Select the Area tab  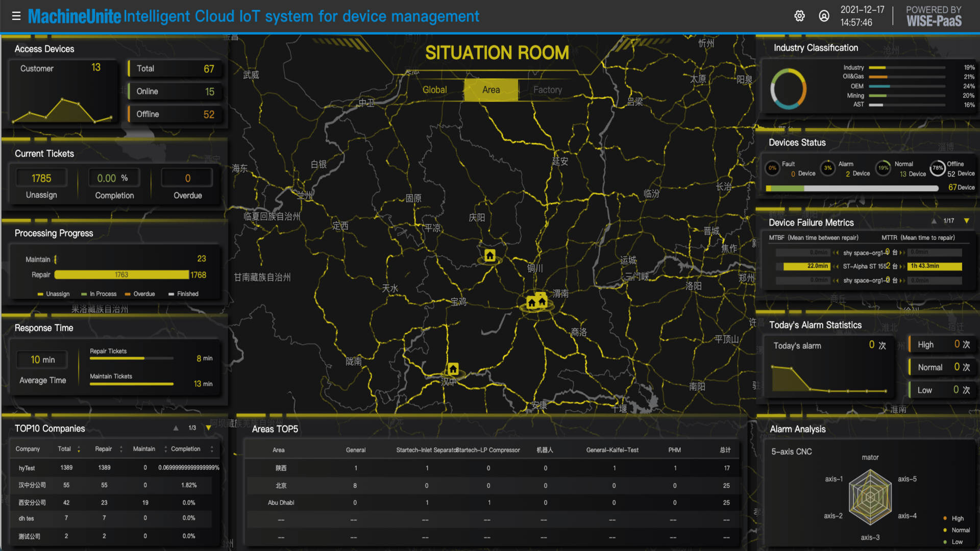[x=491, y=90]
